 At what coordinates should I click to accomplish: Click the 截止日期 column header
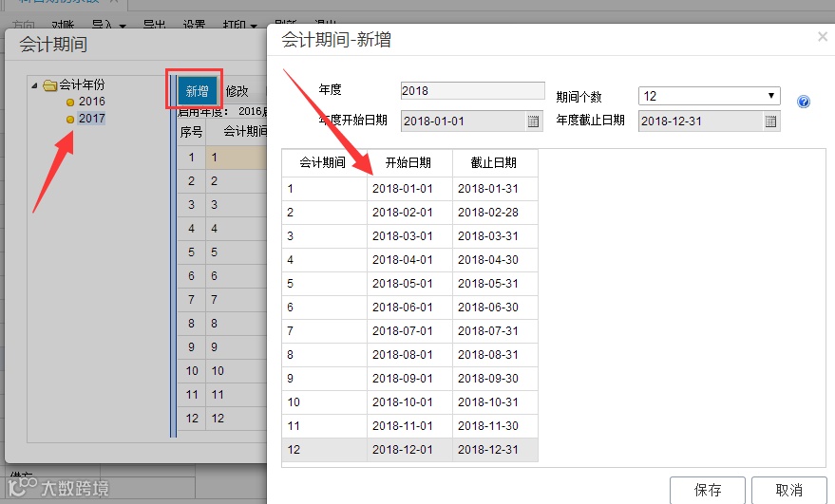(495, 163)
